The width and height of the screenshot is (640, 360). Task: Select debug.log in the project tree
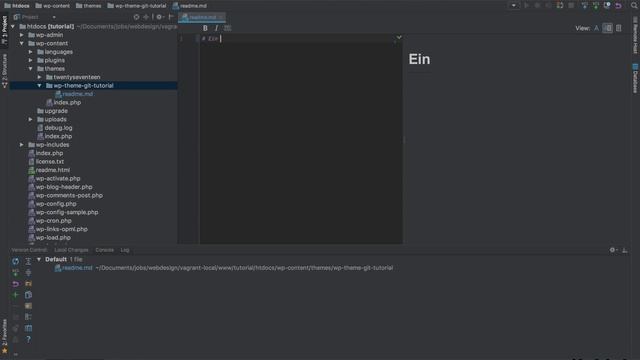pos(58,128)
